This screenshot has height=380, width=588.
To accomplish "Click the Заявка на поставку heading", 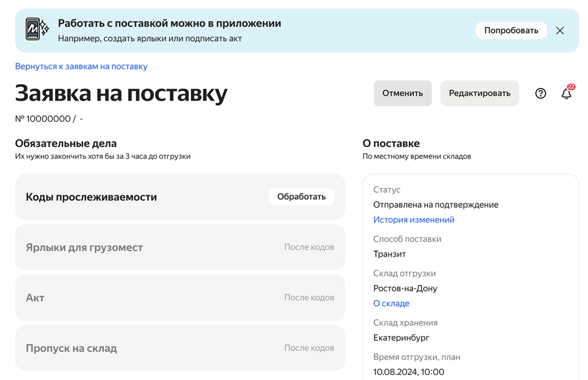I will pos(121,93).
